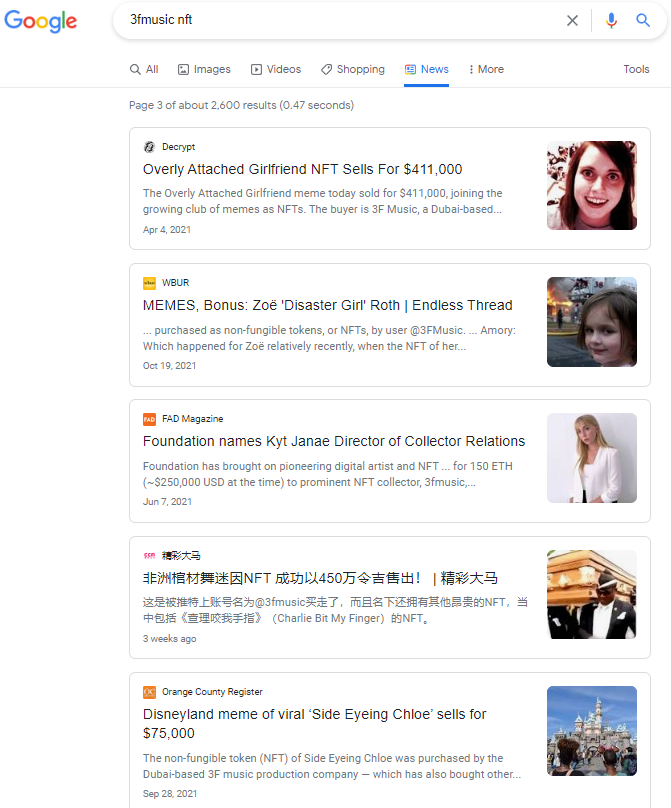The image size is (671, 808).
Task: Click snippet mentioning 150 ETH
Action: tap(328, 474)
